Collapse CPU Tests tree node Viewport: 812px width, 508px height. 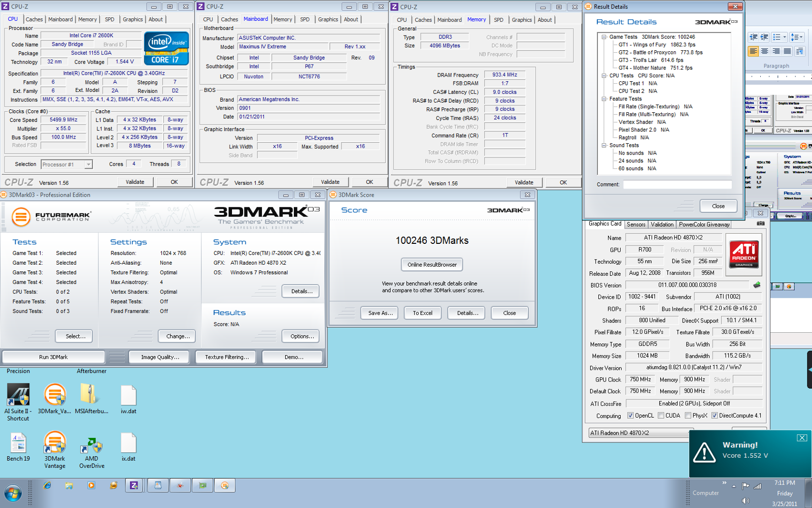click(x=604, y=76)
